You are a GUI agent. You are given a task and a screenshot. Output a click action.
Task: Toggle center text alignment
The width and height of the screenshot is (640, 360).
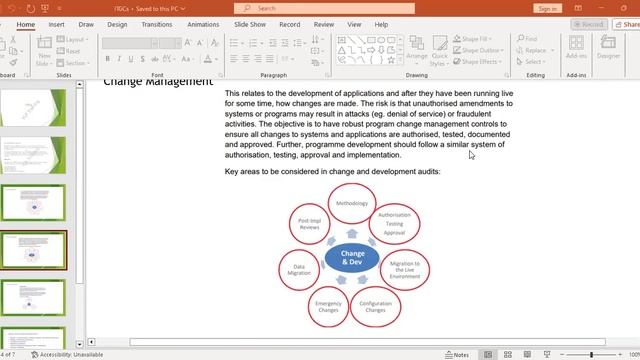click(x=246, y=59)
